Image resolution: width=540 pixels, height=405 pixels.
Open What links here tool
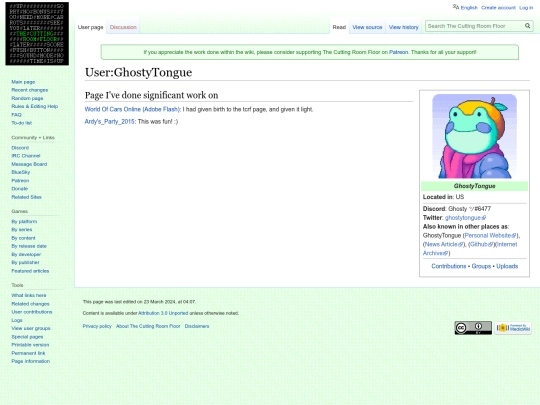pyautogui.click(x=29, y=295)
